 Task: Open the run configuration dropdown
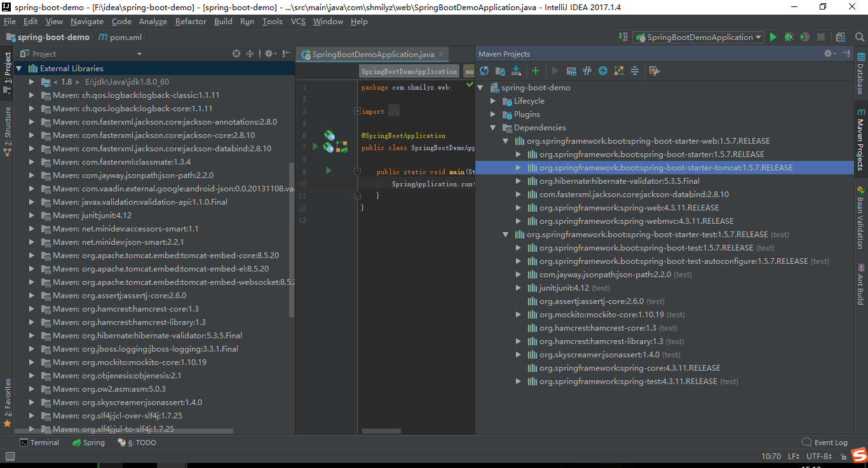tap(698, 37)
